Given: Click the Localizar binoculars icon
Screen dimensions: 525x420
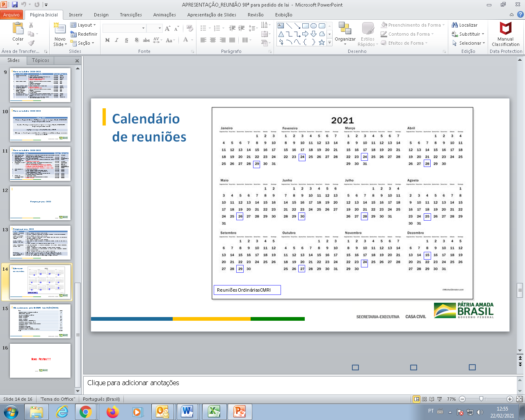Looking at the screenshot, I should point(455,25).
